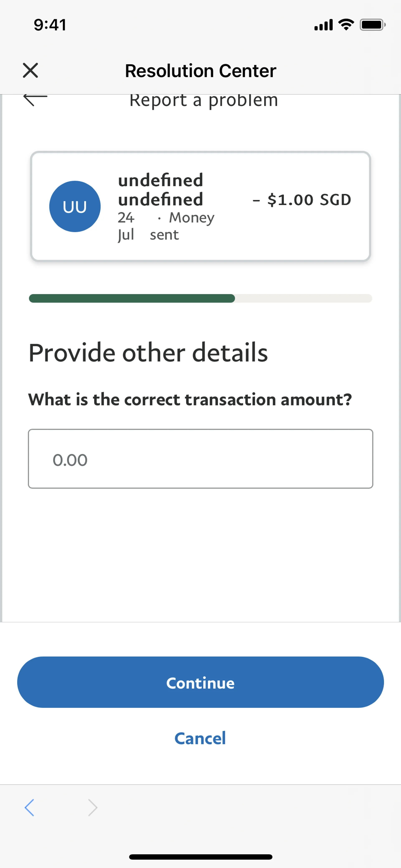The image size is (401, 868).
Task: Tap the Cancel link
Action: 200,738
